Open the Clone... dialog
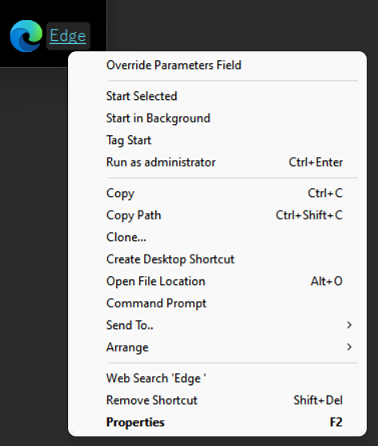Viewport: 378px width, 446px height. [217, 237]
